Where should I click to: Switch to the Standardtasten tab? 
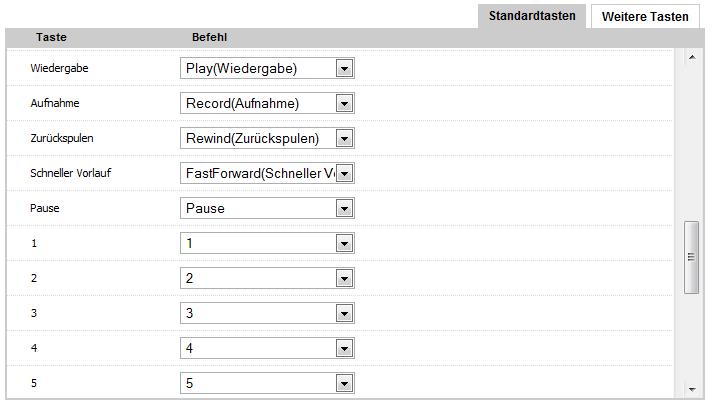(532, 16)
